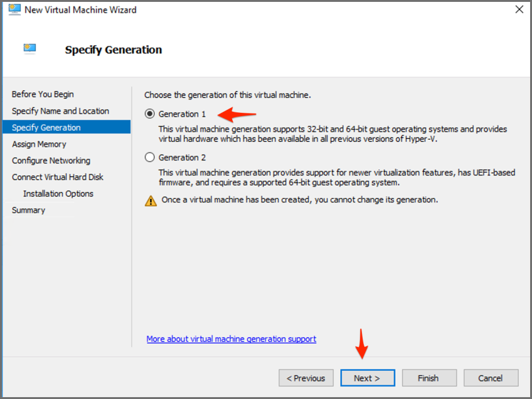Screen dimensions: 532x399
Task: Select the Specify Generation step in sidebar
Action: click(46, 127)
